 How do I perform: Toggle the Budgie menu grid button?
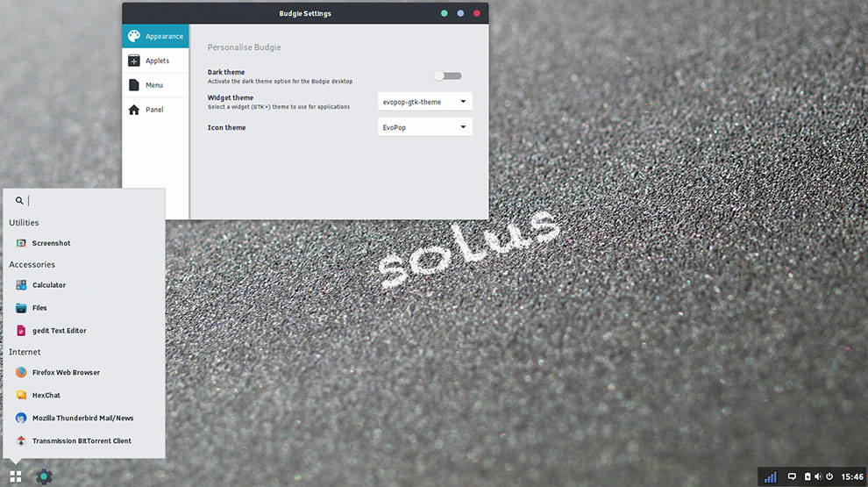pyautogui.click(x=16, y=476)
